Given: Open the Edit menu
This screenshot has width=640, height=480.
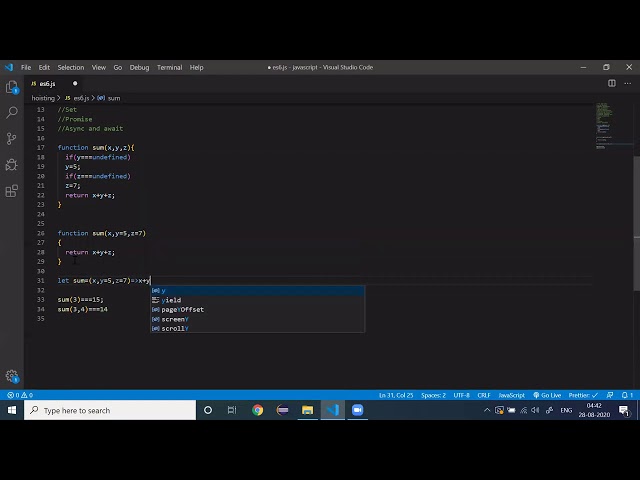Looking at the screenshot, I should (x=44, y=67).
